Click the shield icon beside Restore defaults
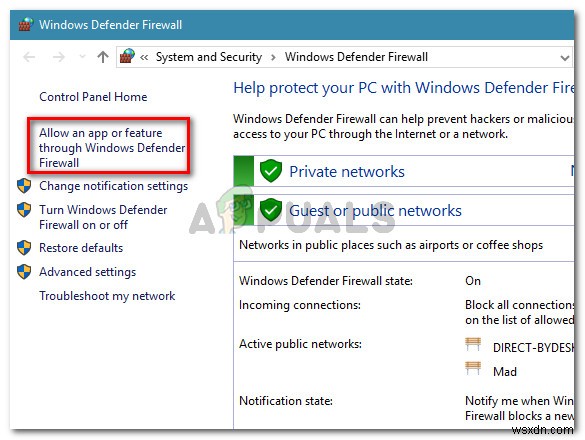Viewport: 585px width, 440px height. coord(24,248)
